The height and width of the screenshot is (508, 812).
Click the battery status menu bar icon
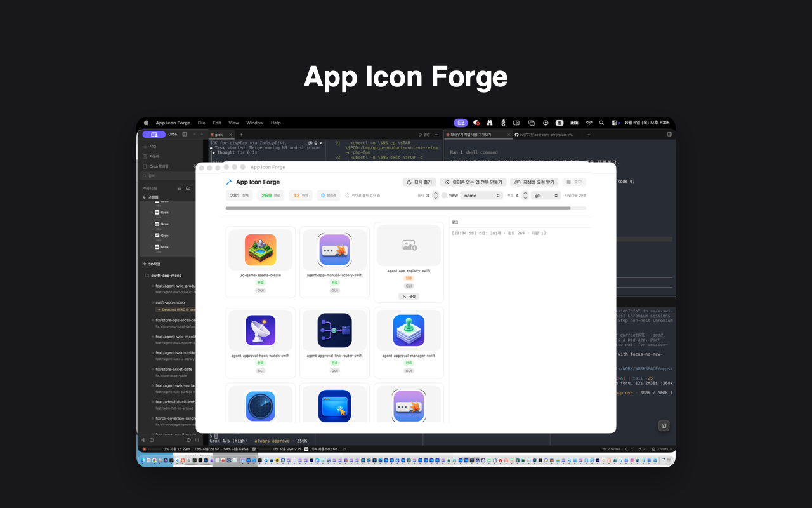574,123
